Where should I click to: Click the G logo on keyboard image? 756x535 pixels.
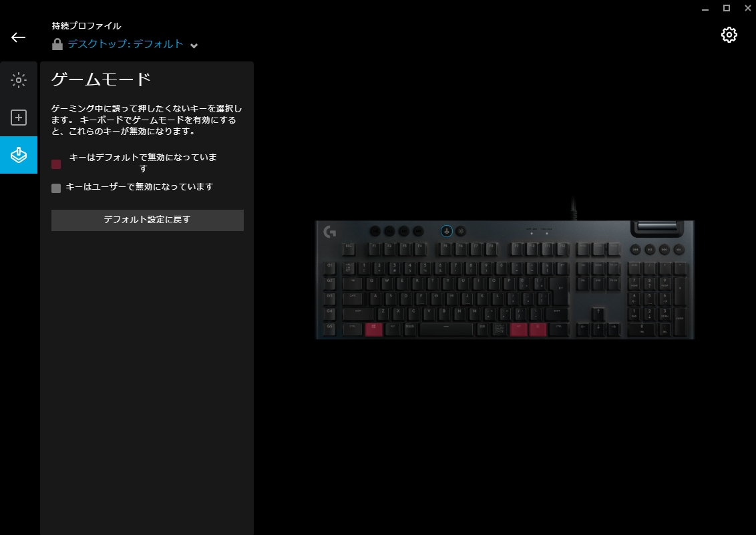tap(330, 232)
